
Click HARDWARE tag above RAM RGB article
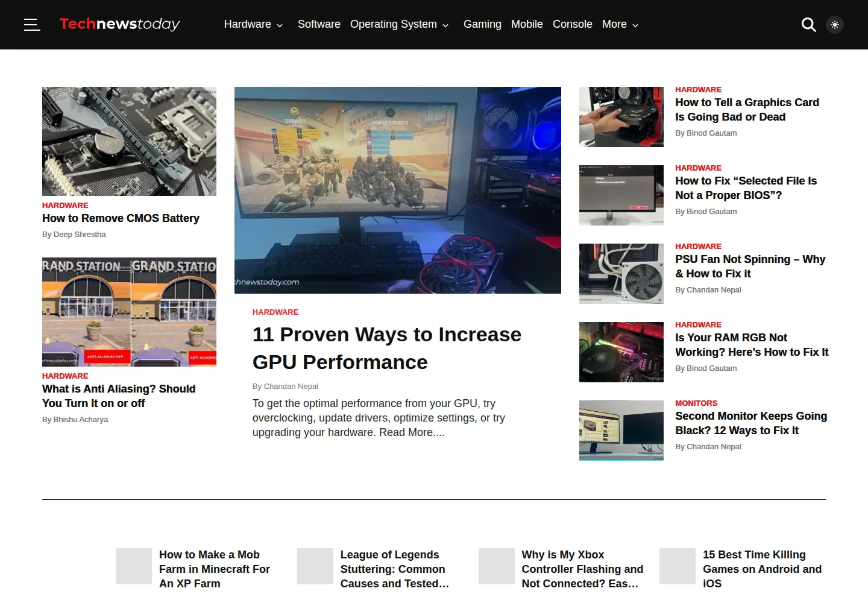698,325
